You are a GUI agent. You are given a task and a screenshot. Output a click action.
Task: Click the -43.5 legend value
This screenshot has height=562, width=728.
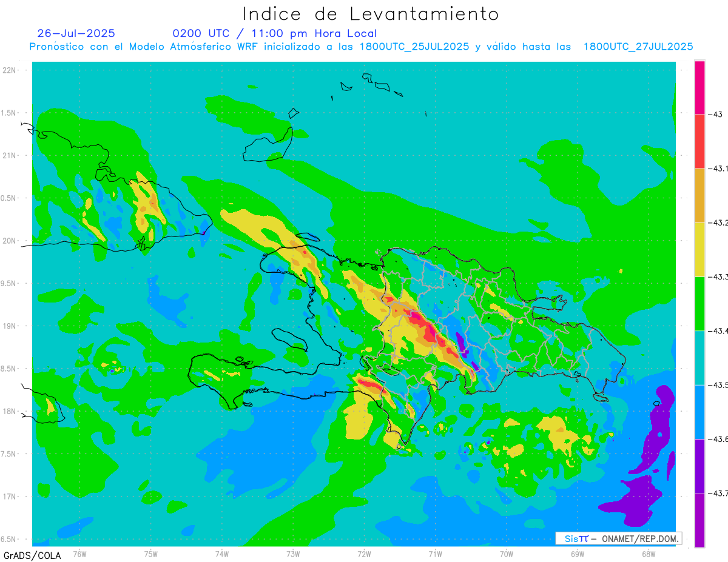[x=718, y=385]
